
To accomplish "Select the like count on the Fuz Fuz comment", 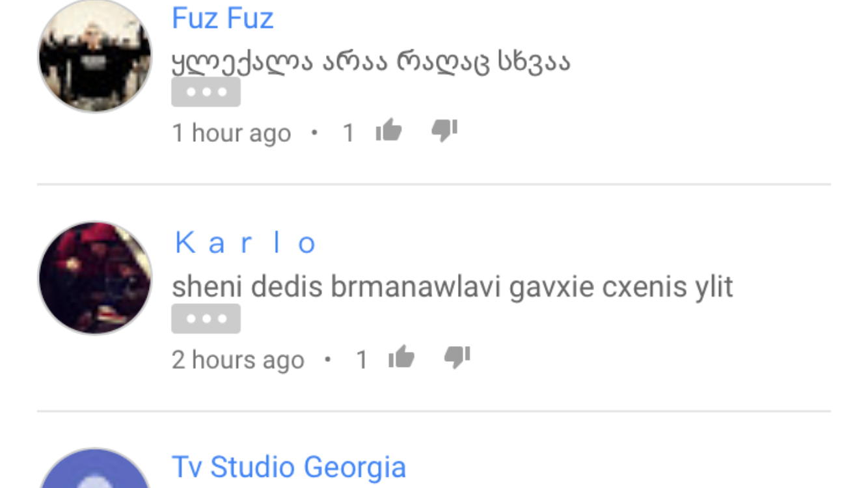I will (349, 133).
